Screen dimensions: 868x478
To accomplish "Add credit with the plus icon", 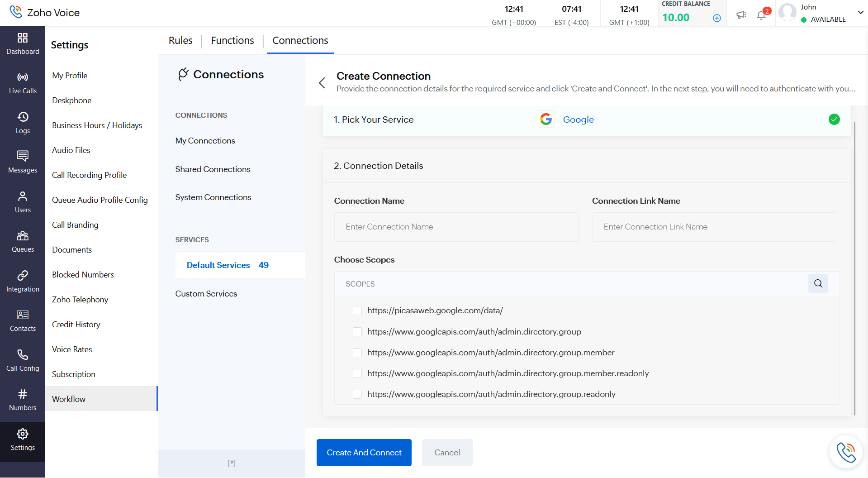I will (717, 18).
